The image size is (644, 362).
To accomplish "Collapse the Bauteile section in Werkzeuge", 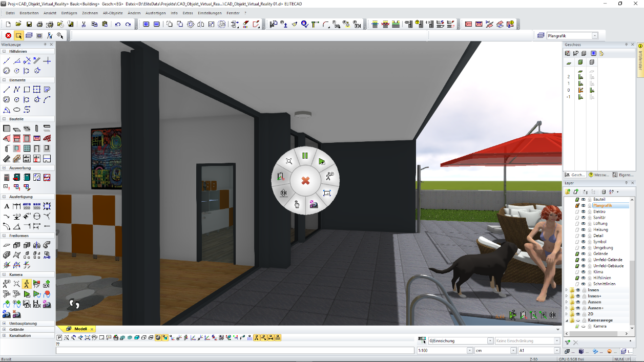I will pos(5,119).
